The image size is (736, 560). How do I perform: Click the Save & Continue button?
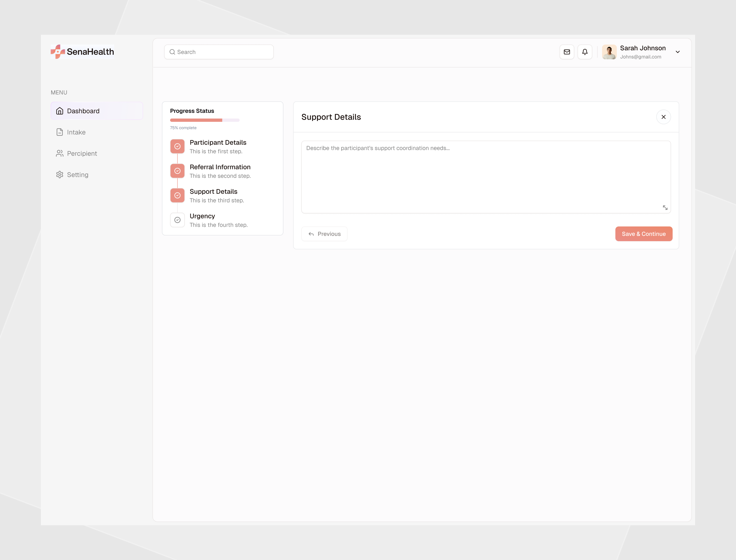644,234
